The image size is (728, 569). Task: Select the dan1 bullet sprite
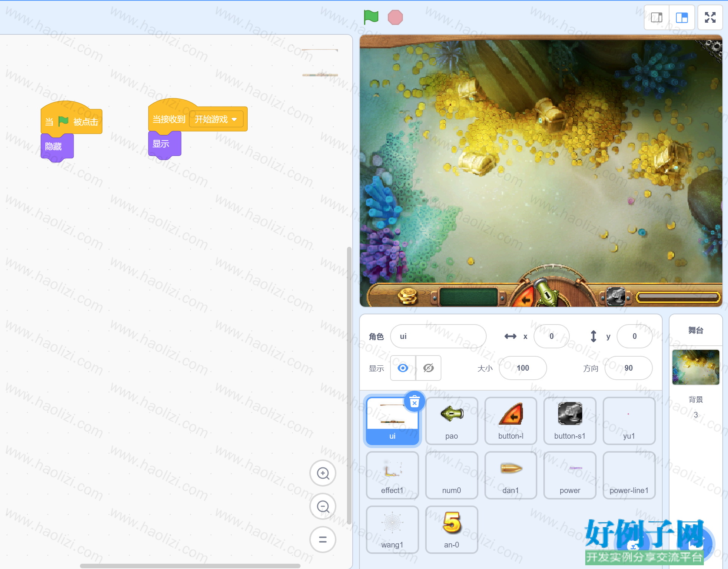pyautogui.click(x=511, y=475)
